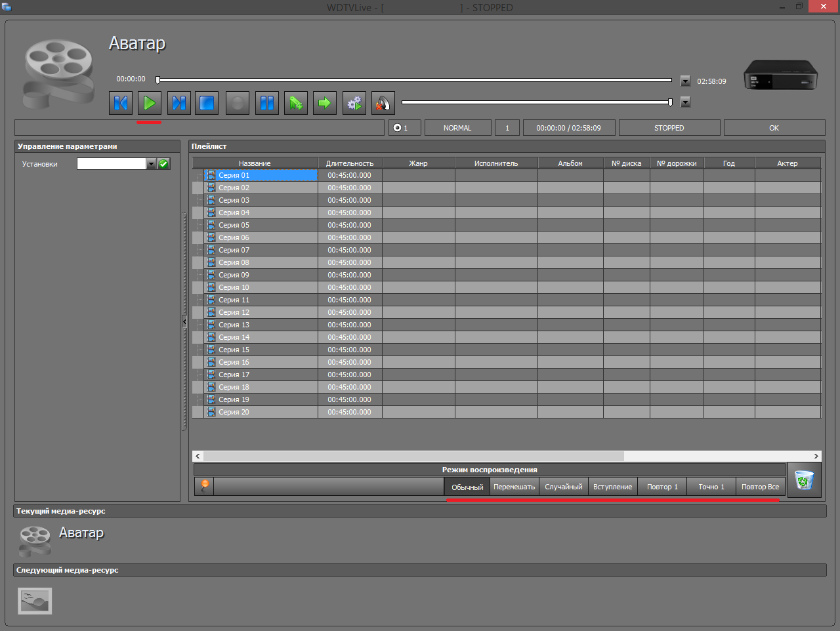Screen dimensions: 840x631
Task: Select the Серия 20 playlist row
Action: pyautogui.click(x=507, y=412)
